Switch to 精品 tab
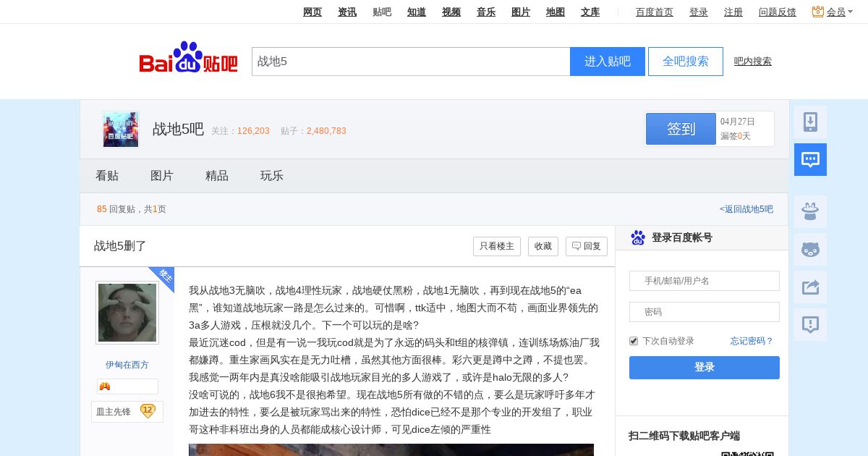This screenshot has width=868, height=456. [x=217, y=176]
